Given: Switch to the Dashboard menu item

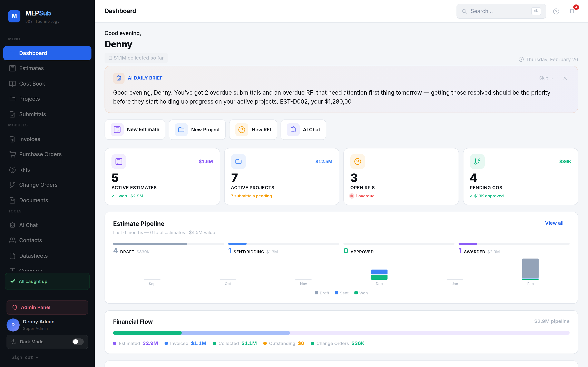Looking at the screenshot, I should pyautogui.click(x=33, y=53).
